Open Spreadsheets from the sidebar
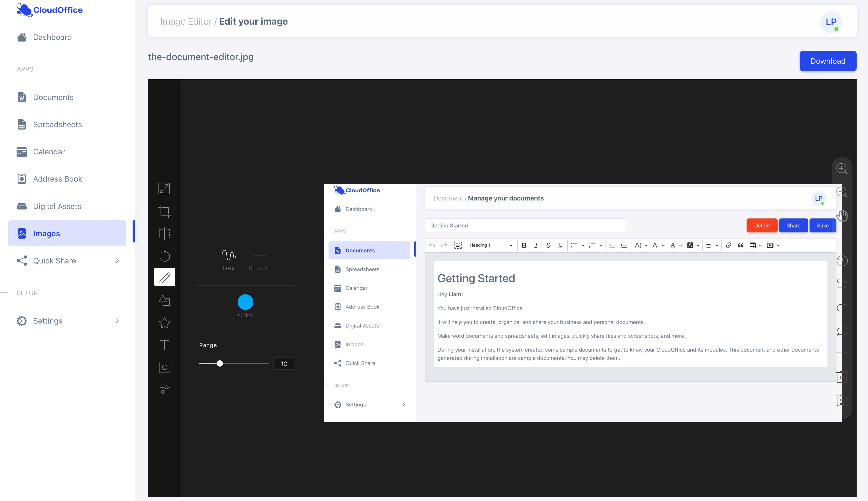868x501 pixels. [57, 124]
